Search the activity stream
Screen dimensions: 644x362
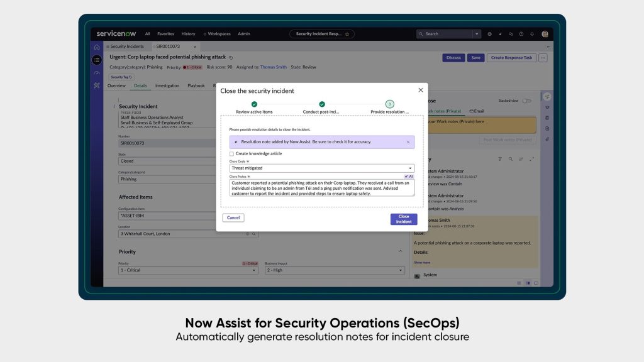tap(511, 159)
